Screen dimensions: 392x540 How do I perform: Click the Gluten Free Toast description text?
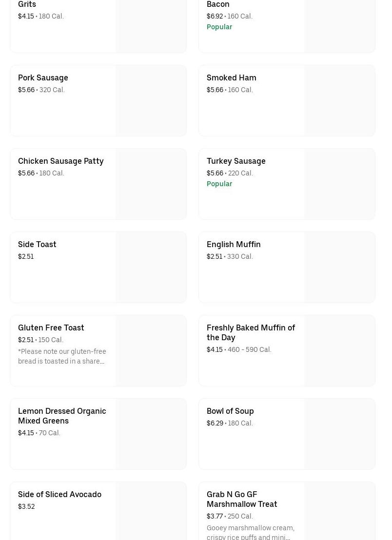(62, 356)
